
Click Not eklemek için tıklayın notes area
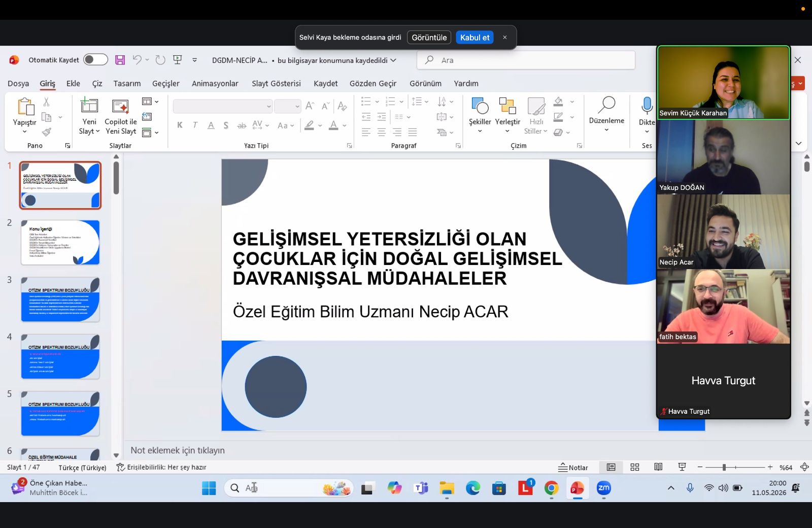tap(178, 450)
